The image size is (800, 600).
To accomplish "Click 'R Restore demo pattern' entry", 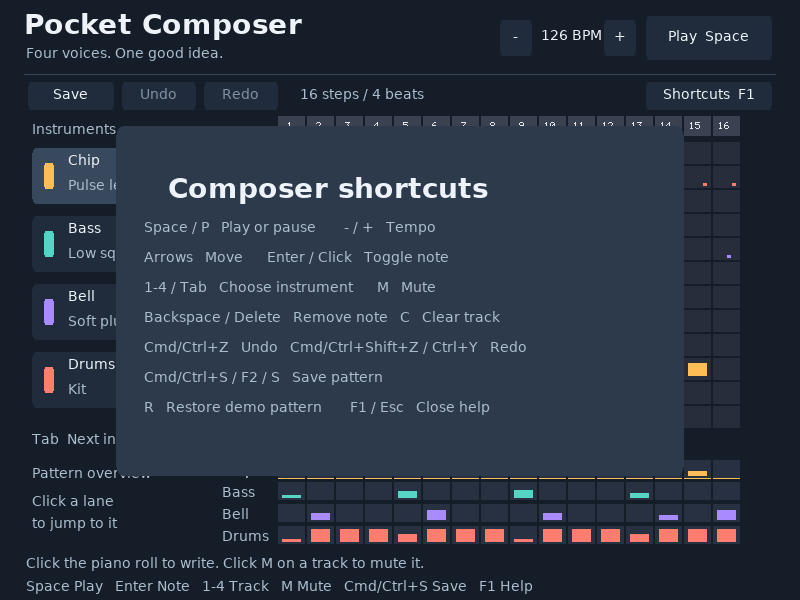I will coord(233,408).
